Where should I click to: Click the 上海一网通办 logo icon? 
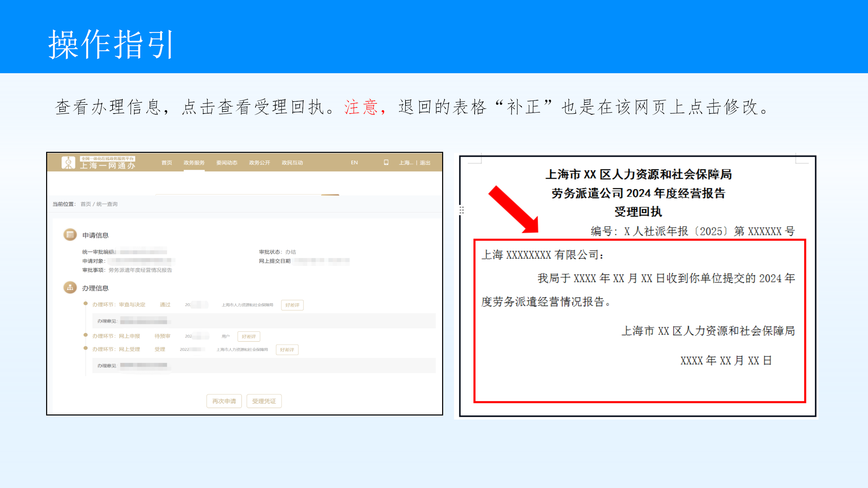(68, 163)
